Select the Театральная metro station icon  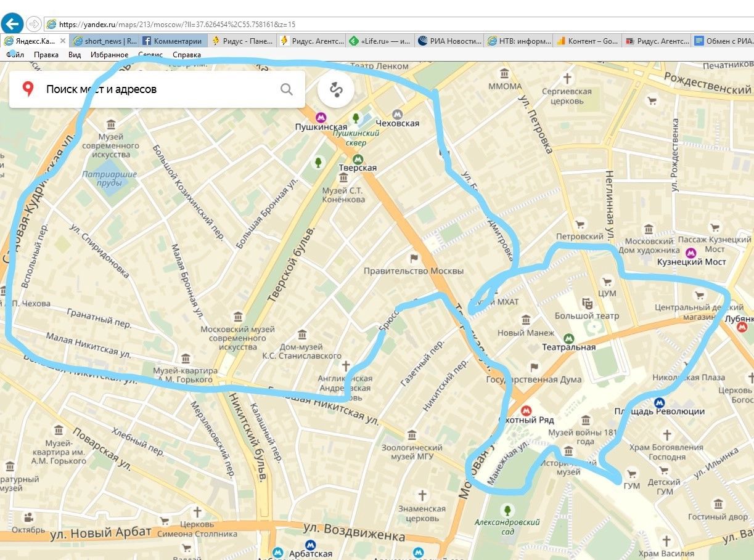[x=569, y=338]
